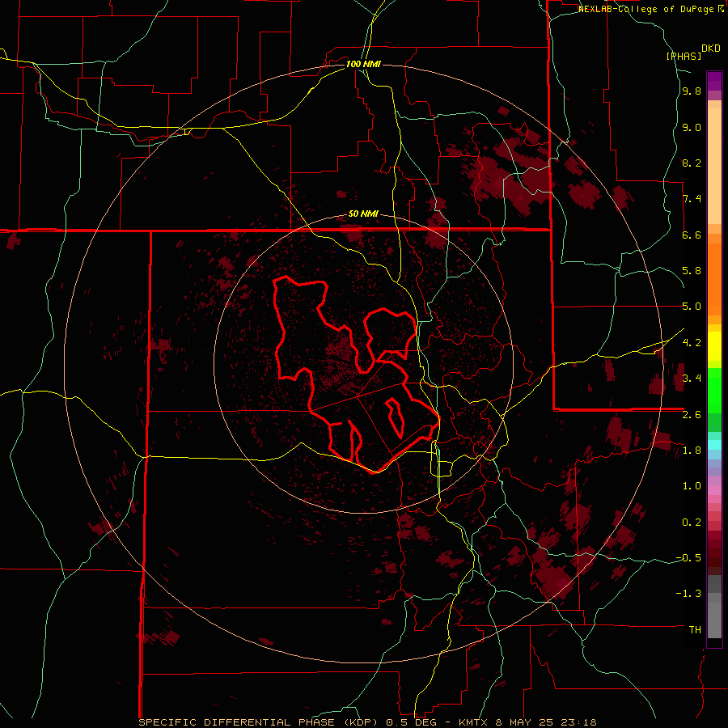Click the 6.6 scale value
This screenshot has height=728, width=728.
point(692,235)
